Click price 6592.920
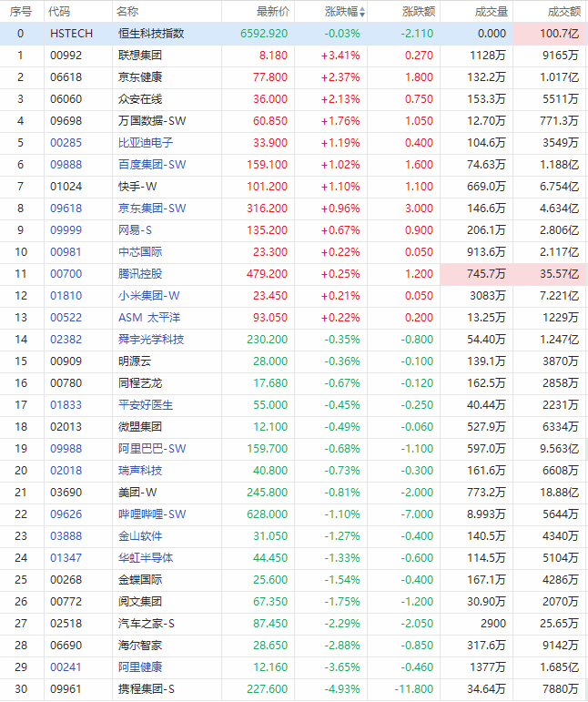 click(x=264, y=34)
